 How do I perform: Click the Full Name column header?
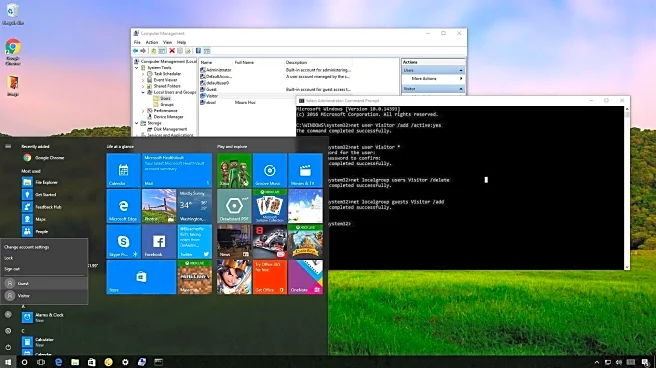click(x=258, y=62)
